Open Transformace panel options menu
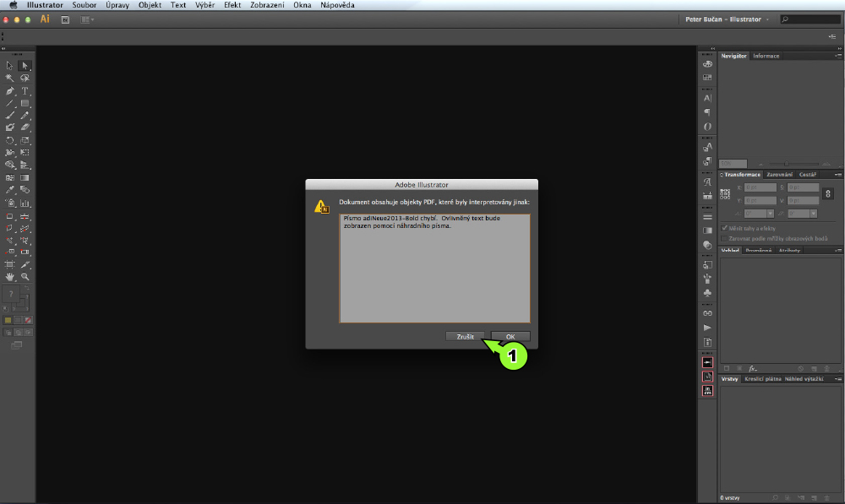This screenshot has height=504, width=845. click(838, 175)
